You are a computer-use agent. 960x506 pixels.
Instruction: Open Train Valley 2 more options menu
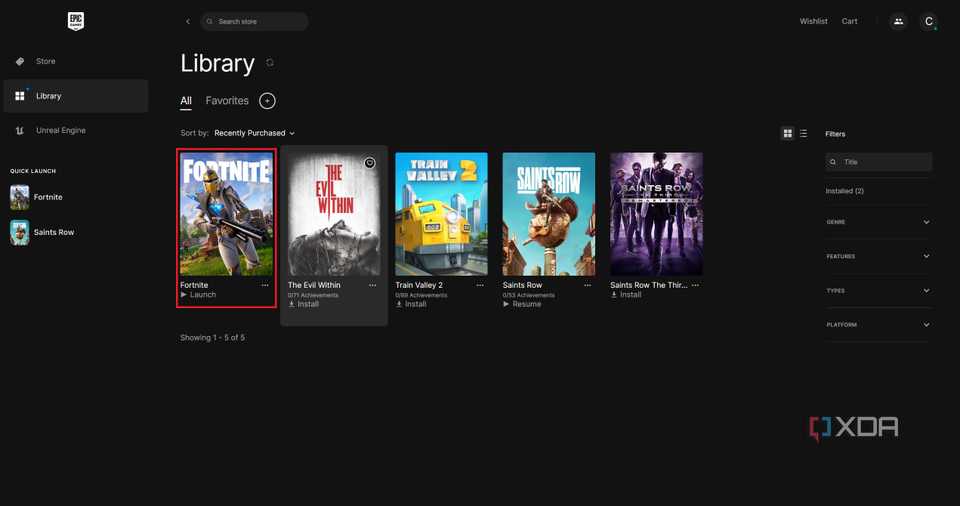(x=480, y=285)
